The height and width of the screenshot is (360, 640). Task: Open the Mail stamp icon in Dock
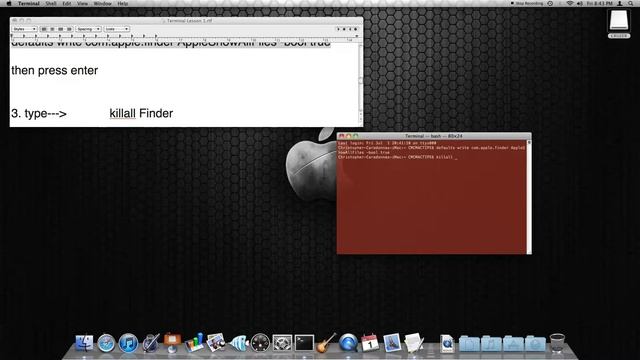pyautogui.click(x=392, y=343)
